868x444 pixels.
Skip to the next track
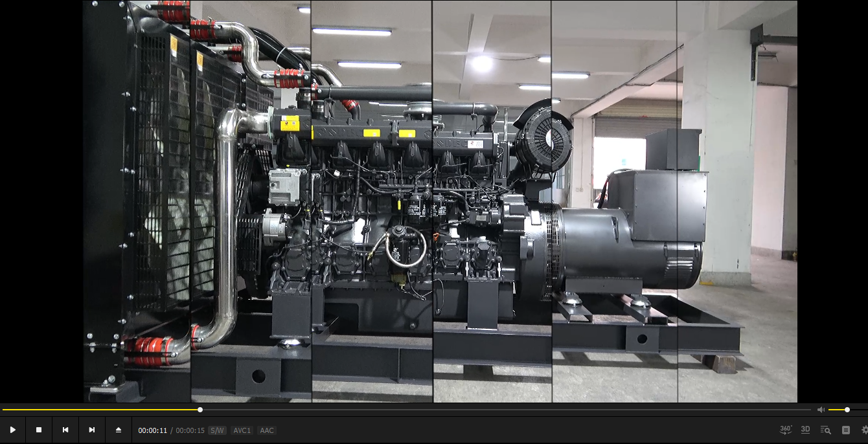pyautogui.click(x=92, y=430)
